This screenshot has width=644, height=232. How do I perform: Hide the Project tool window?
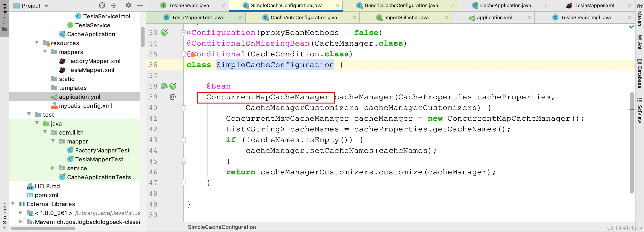(x=140, y=5)
